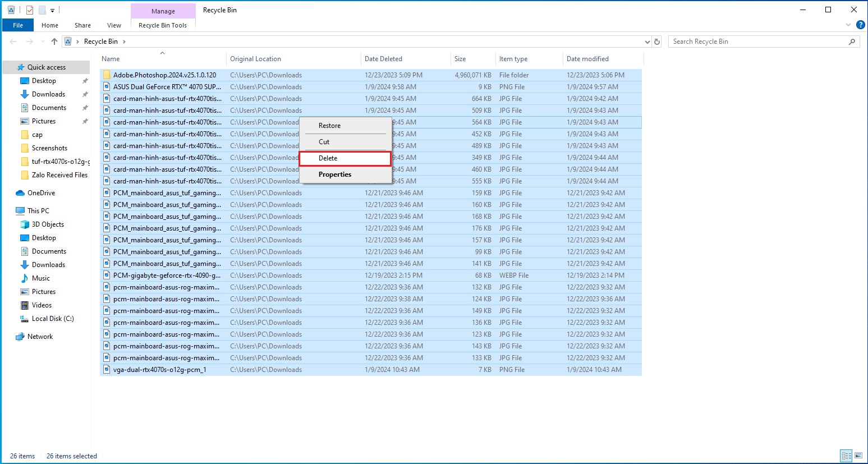Click PCM-gigabyte-geforce-rtx-4090 WEBP file icon
The image size is (868, 464).
coord(107,275)
